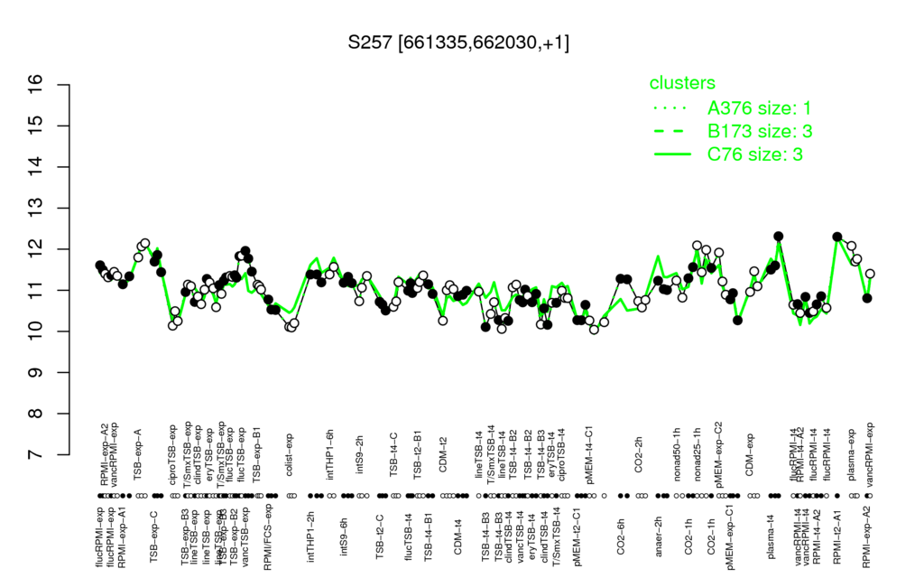The height and width of the screenshot is (578, 924).
Task: Click the x-axis label ciproTSB-t4
Action: pyautogui.click(x=561, y=455)
